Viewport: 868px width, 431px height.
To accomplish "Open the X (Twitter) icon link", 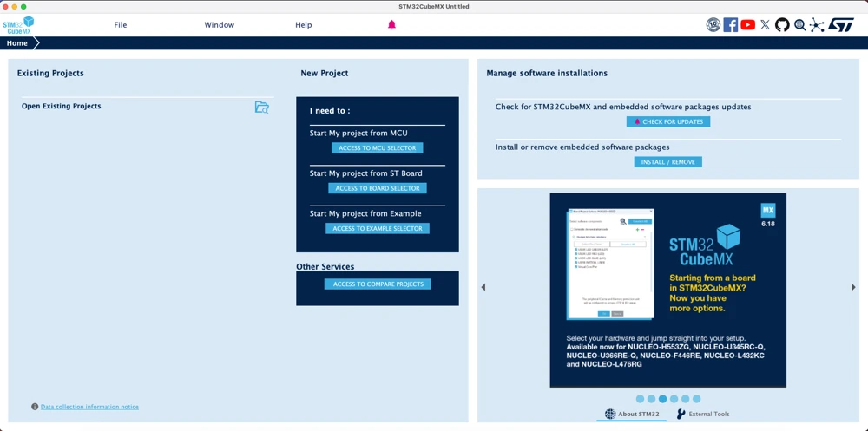I will tap(765, 25).
